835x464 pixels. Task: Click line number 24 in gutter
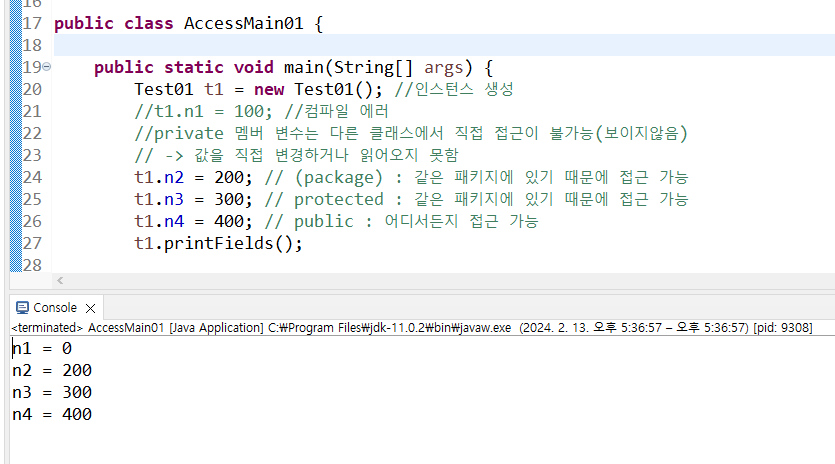click(x=31, y=177)
